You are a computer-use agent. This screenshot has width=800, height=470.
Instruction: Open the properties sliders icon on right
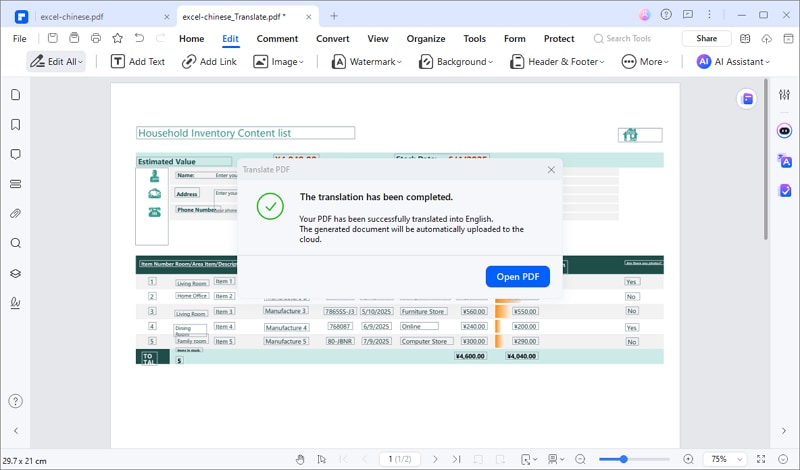click(x=785, y=94)
